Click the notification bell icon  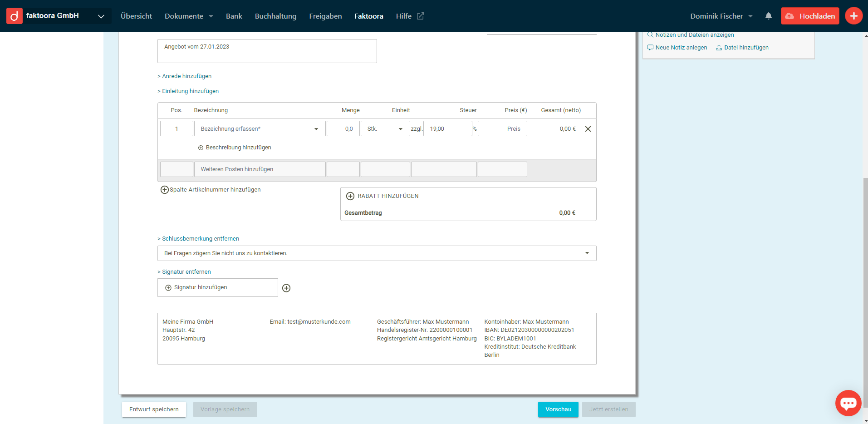(768, 16)
